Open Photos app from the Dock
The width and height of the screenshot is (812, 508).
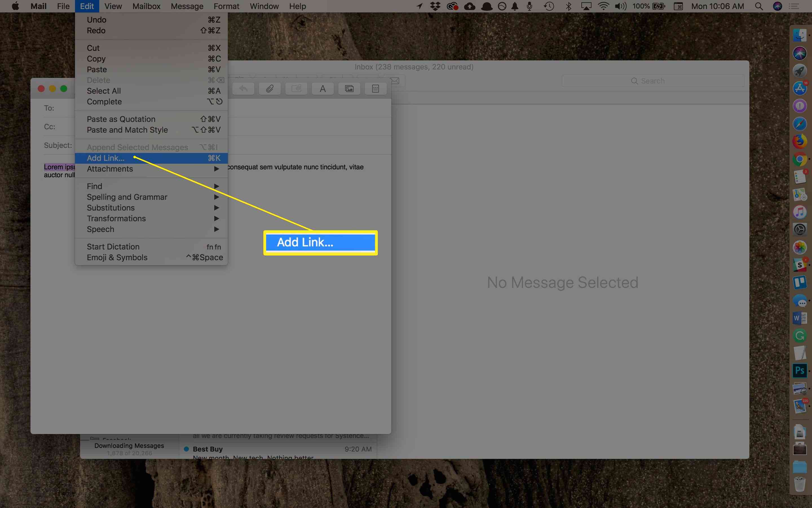point(800,247)
